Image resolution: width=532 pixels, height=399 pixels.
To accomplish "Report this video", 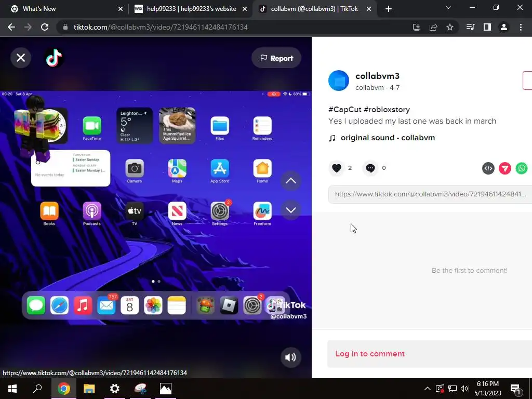I will click(x=276, y=58).
